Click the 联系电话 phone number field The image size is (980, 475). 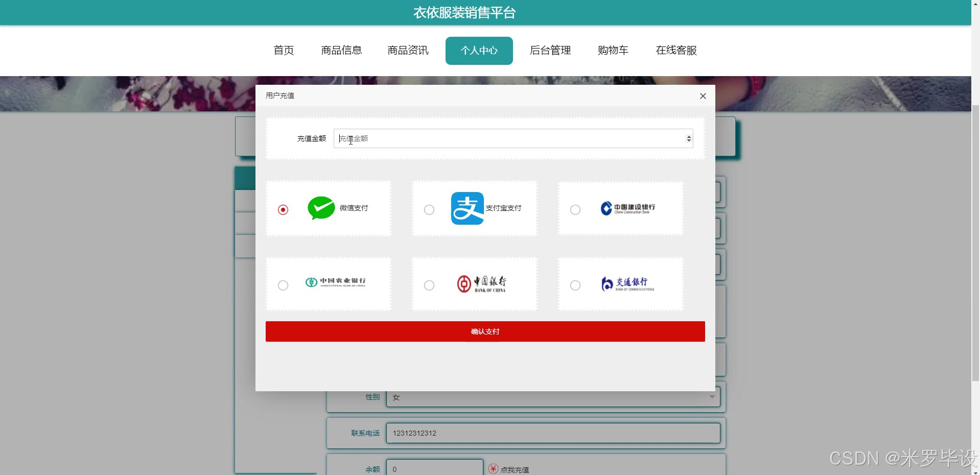553,433
